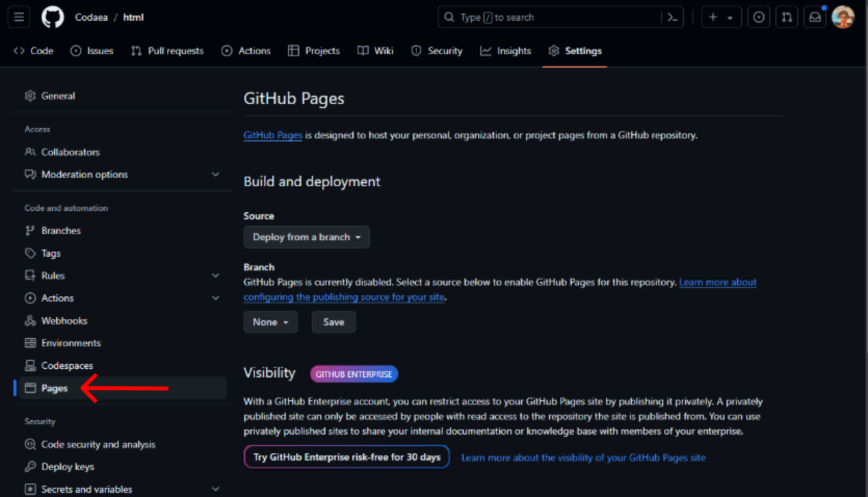Viewport: 868px width, 497px height.
Task: Click the Pages browser icon
Action: point(30,388)
